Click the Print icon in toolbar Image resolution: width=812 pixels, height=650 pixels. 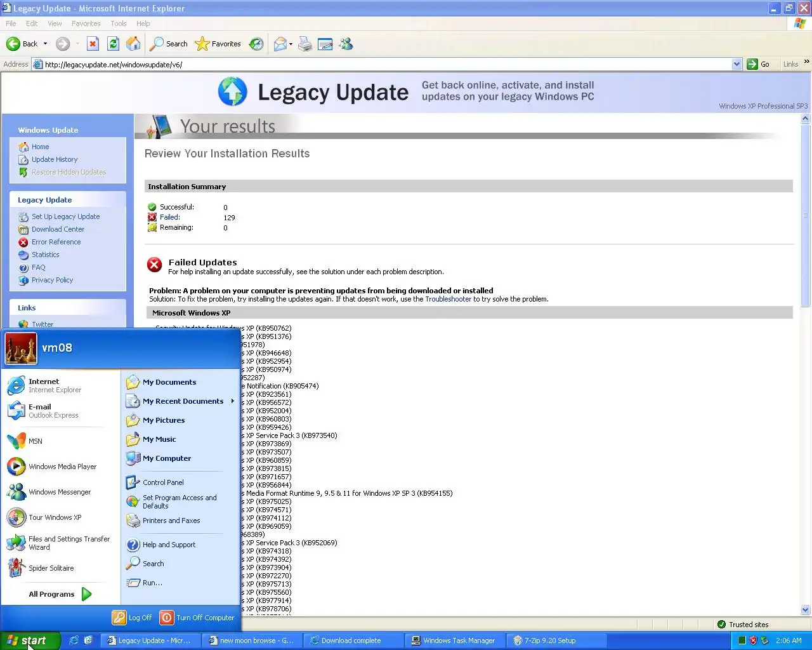point(305,44)
